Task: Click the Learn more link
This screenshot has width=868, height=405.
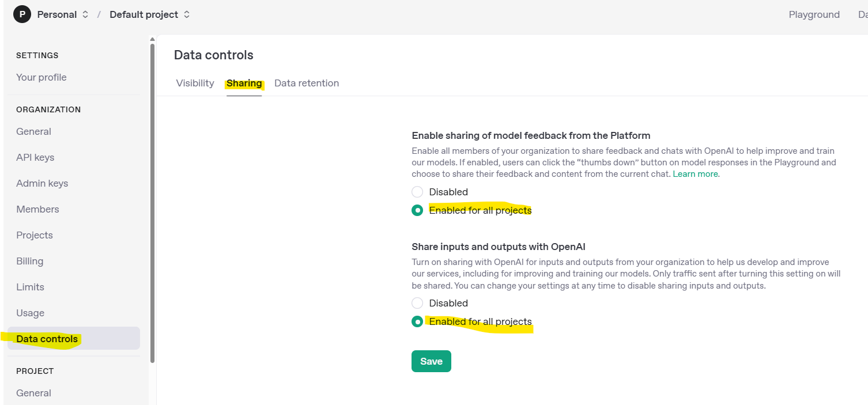Action: coord(696,174)
